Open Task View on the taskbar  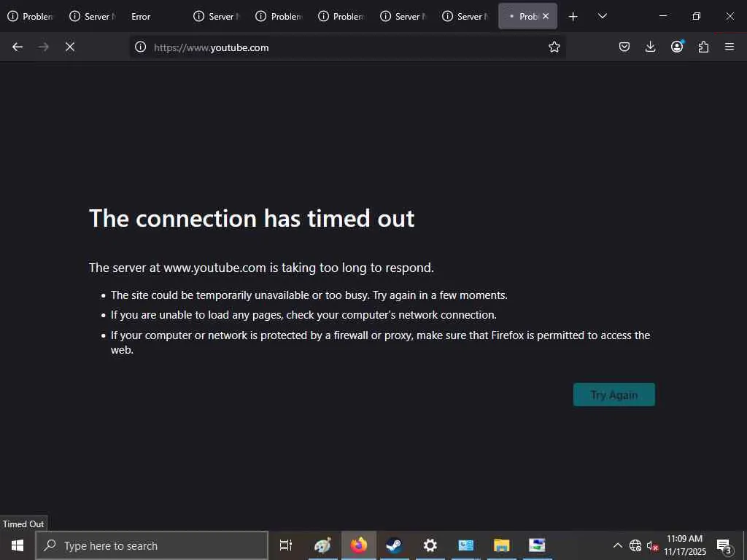(x=286, y=545)
